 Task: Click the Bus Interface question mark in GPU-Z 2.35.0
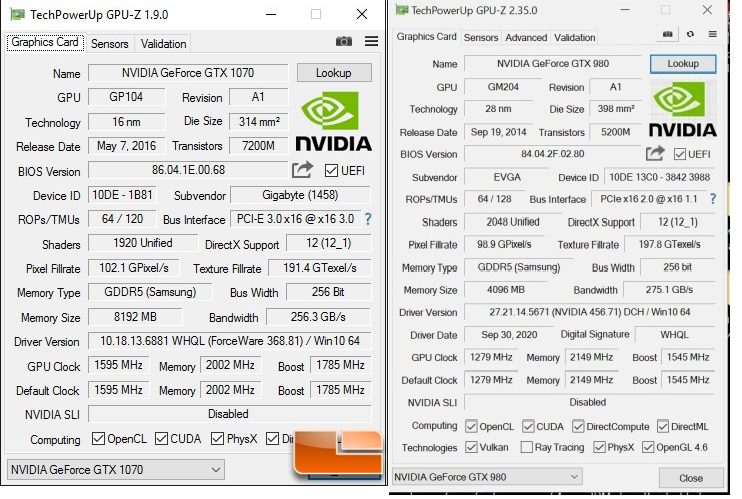713,199
